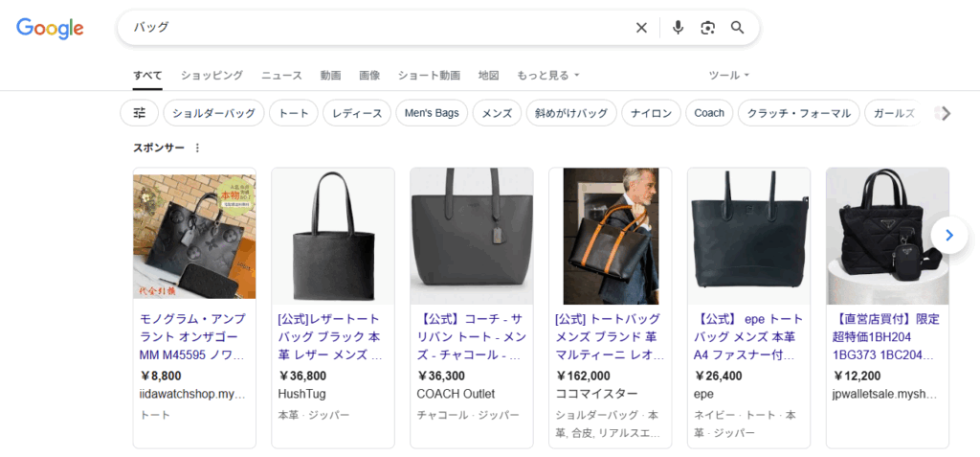Advance the product carousel with next arrow
The height and width of the screenshot is (457, 980).
pos(949,236)
